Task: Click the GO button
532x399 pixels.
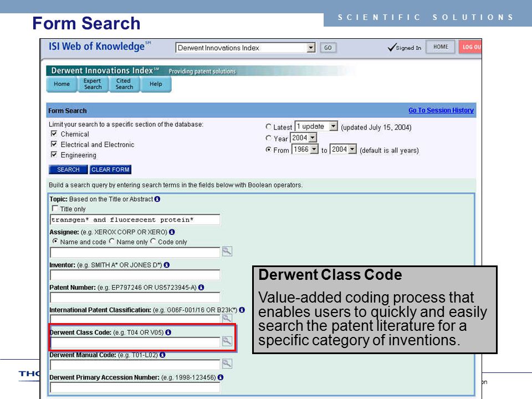Action: coord(328,48)
